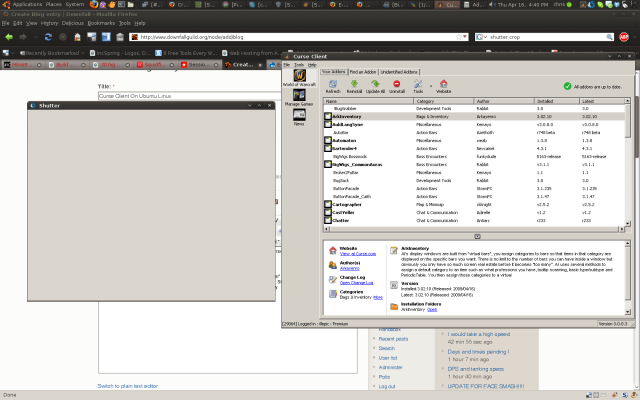The image size is (640, 400).
Task: Open Applications menu in top panel
Action: tap(27, 4)
